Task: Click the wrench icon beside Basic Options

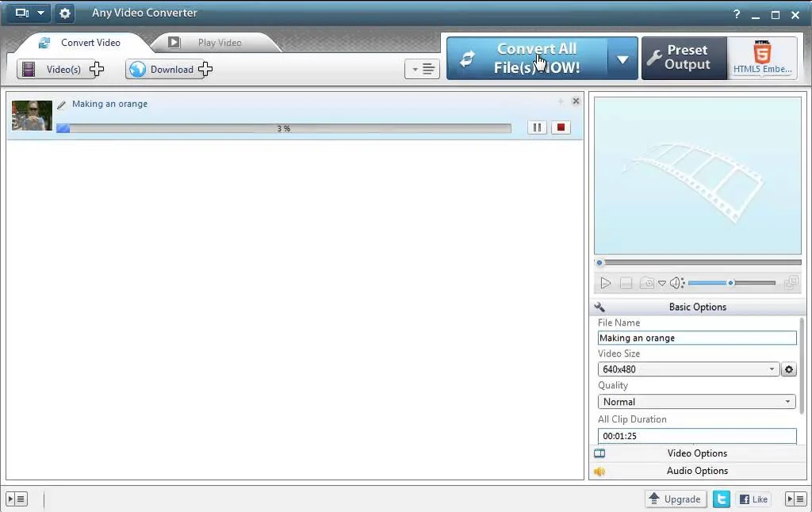Action: pos(599,307)
